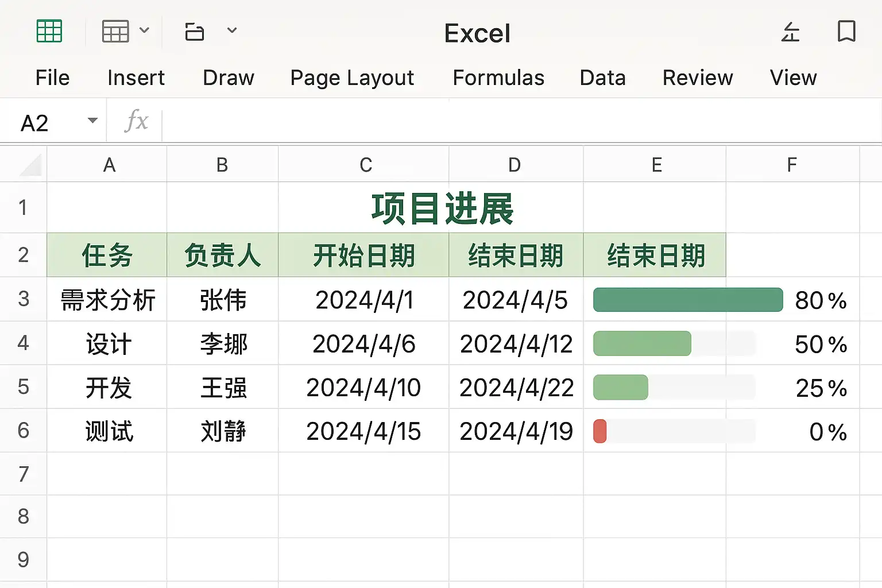Image resolution: width=882 pixels, height=588 pixels.
Task: Expand the dropdown next to folder icon
Action: pyautogui.click(x=232, y=30)
